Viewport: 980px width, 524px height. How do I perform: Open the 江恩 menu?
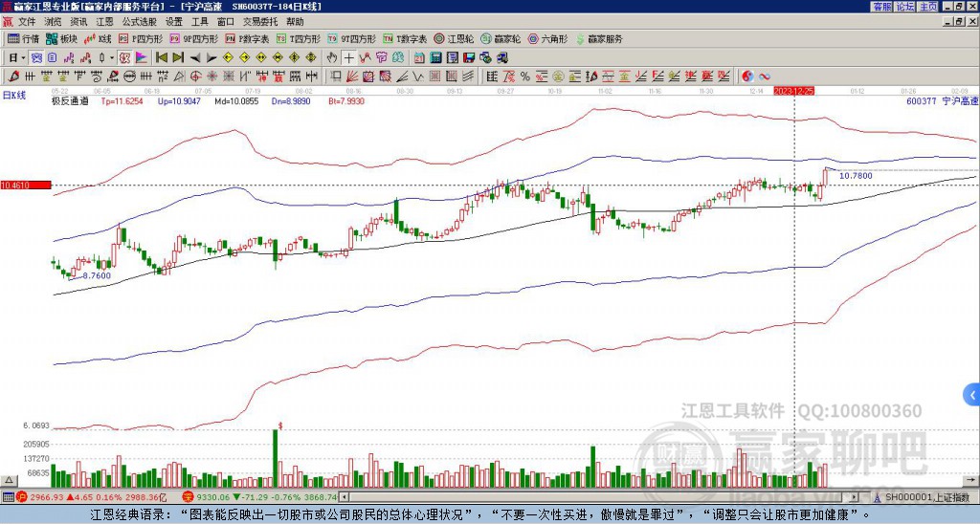pyautogui.click(x=105, y=22)
